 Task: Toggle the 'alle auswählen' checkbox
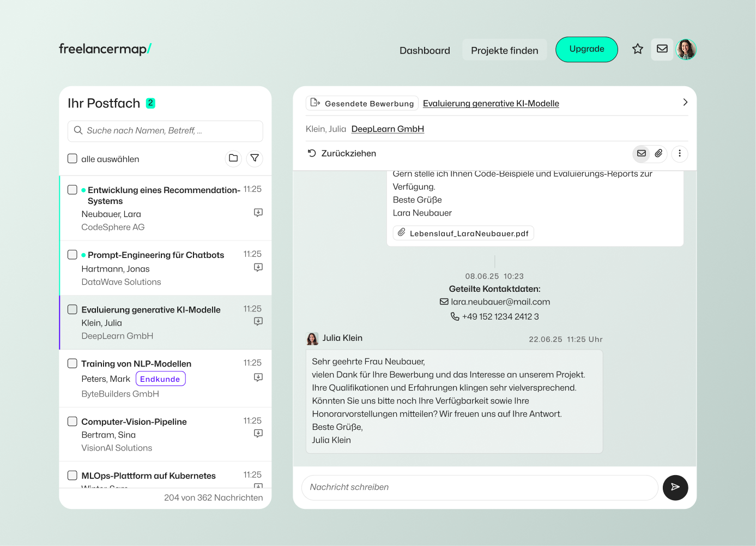pos(72,159)
